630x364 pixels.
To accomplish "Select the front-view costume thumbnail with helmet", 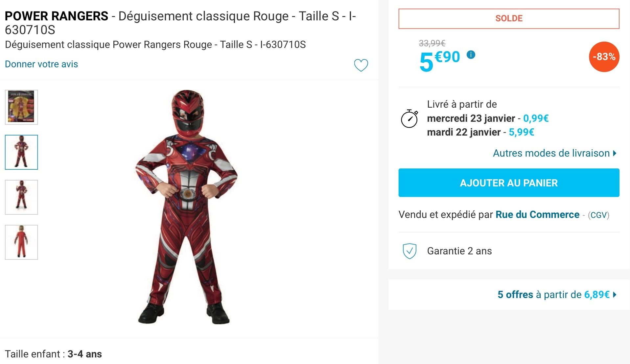I will 21,152.
